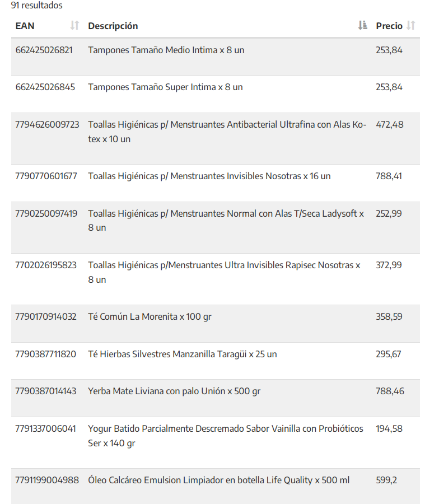The height and width of the screenshot is (504, 425).
Task: Click the Descripción column header label
Action: 113,26
